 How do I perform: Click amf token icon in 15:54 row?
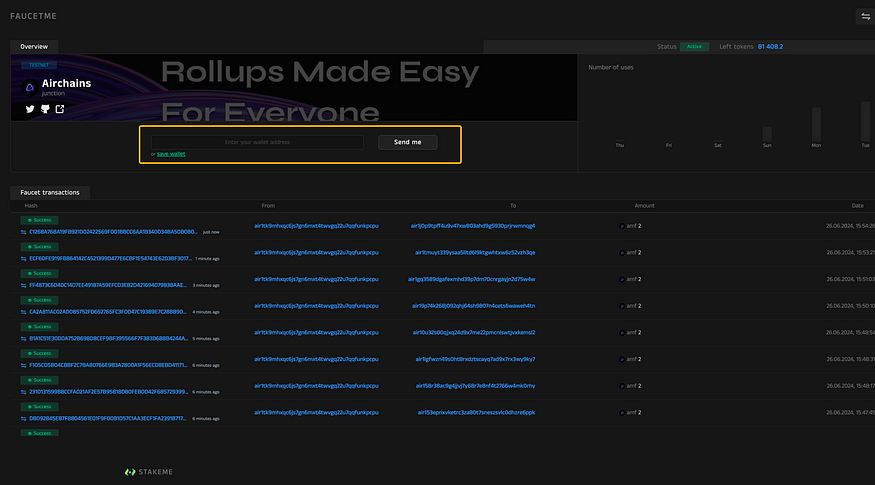622,226
